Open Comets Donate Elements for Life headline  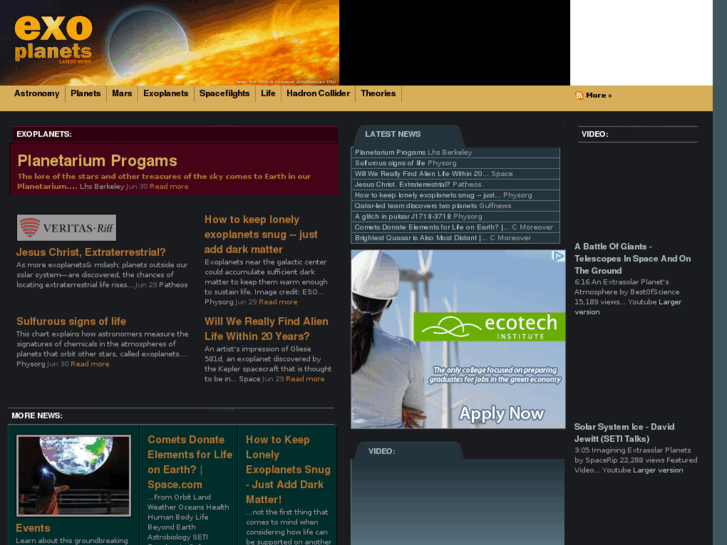coord(190,462)
